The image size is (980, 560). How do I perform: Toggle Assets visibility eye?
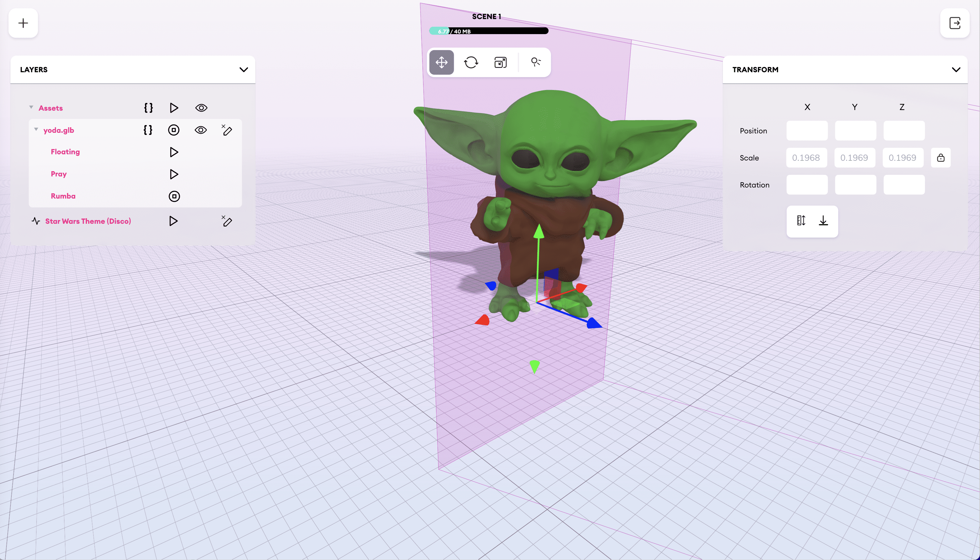(x=201, y=108)
